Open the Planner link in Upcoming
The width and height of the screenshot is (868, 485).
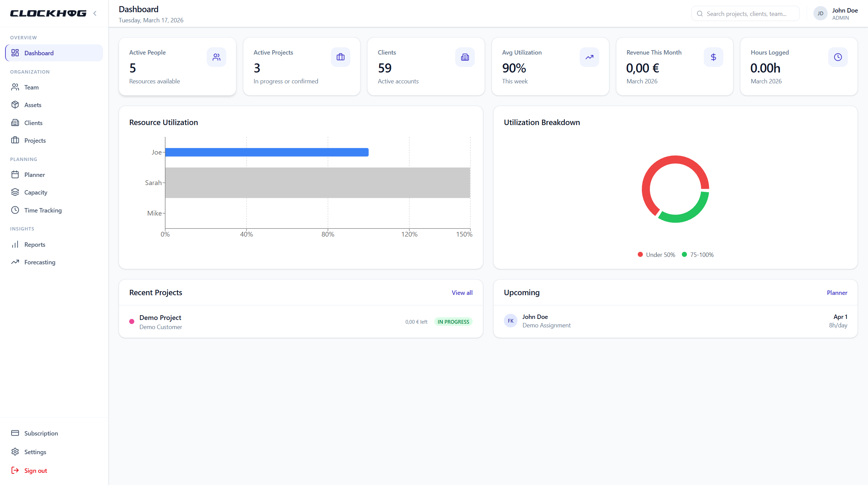(x=837, y=293)
